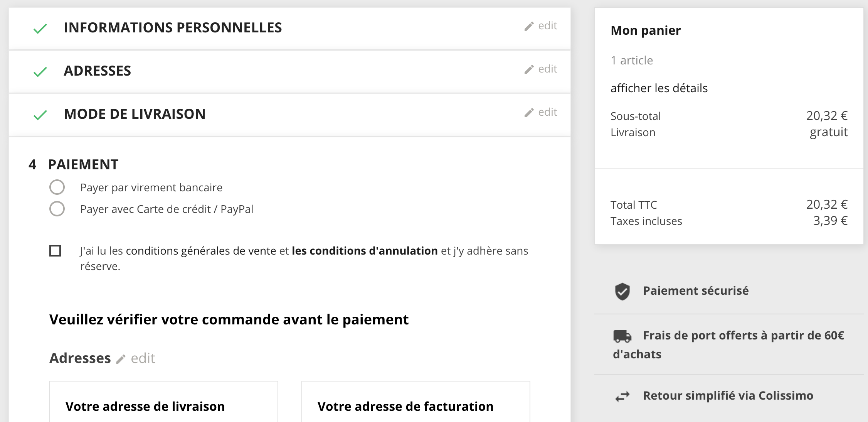Expand the Mode de Livraison step
Image resolution: width=868 pixels, height=422 pixels.
click(x=290, y=115)
